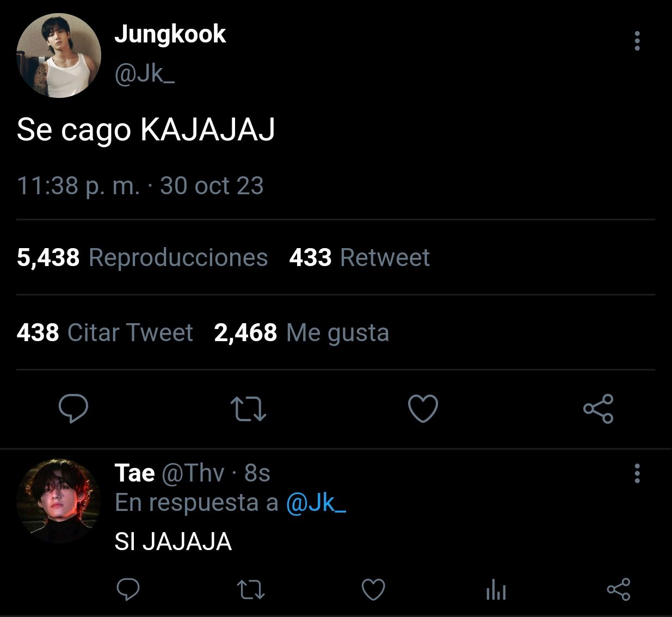This screenshot has width=672, height=617.
Task: View the 2,468 Me gusta list
Action: pos(301,332)
